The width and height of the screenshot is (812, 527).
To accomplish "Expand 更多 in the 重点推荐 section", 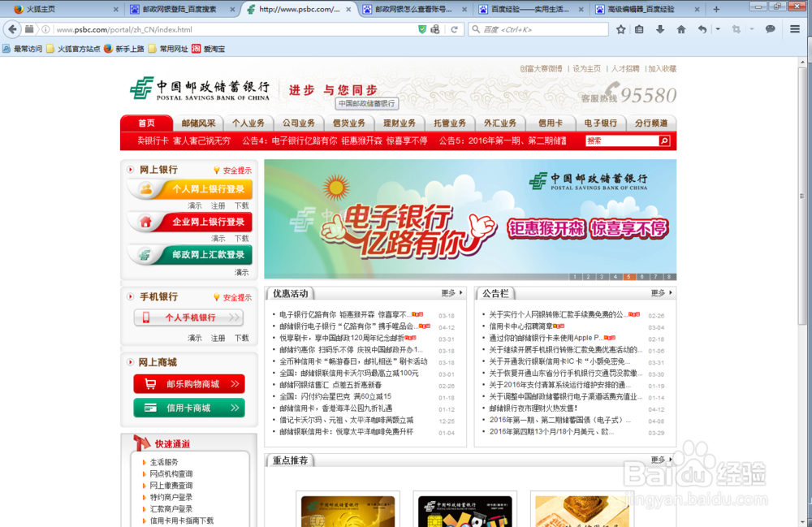I will (661, 460).
